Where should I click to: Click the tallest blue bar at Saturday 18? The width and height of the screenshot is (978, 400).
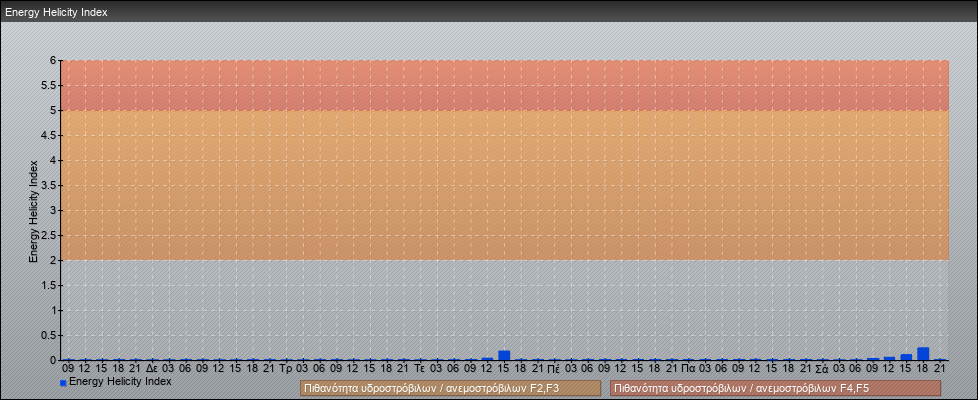click(x=923, y=354)
